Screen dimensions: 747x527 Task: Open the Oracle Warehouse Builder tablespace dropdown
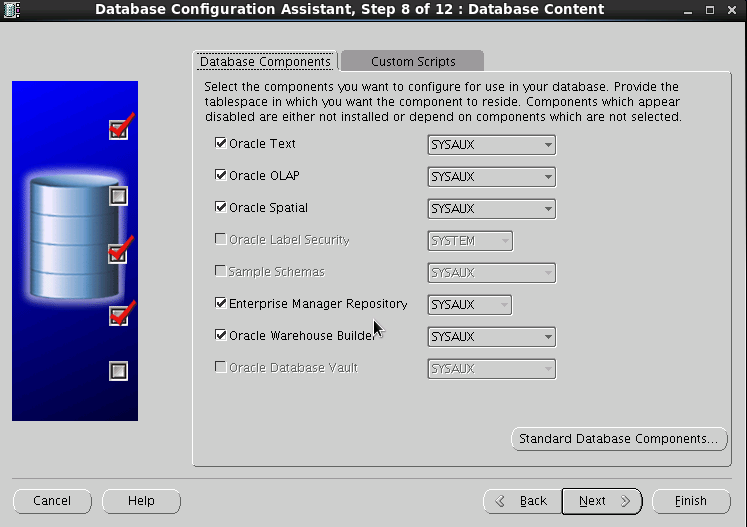tap(492, 337)
